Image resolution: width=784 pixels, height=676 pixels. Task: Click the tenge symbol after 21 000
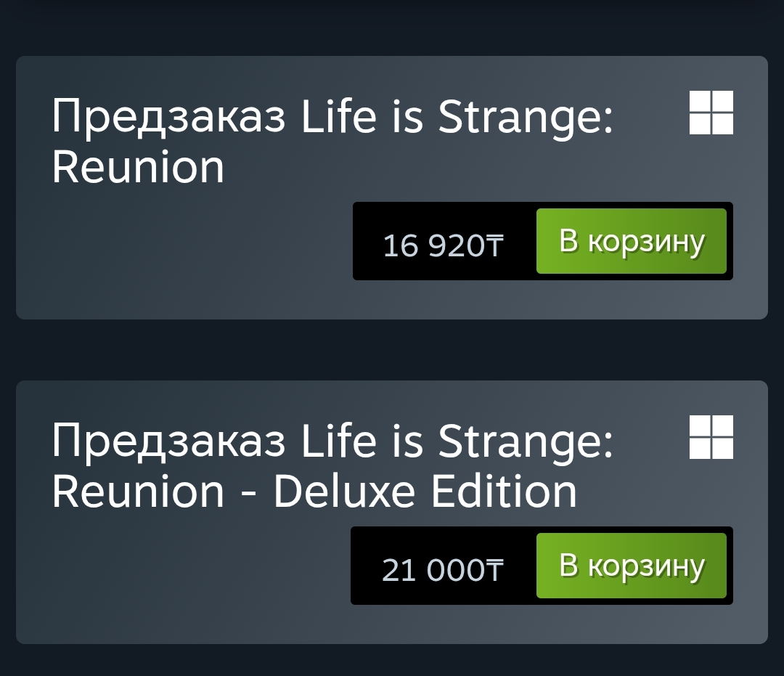[x=494, y=571]
